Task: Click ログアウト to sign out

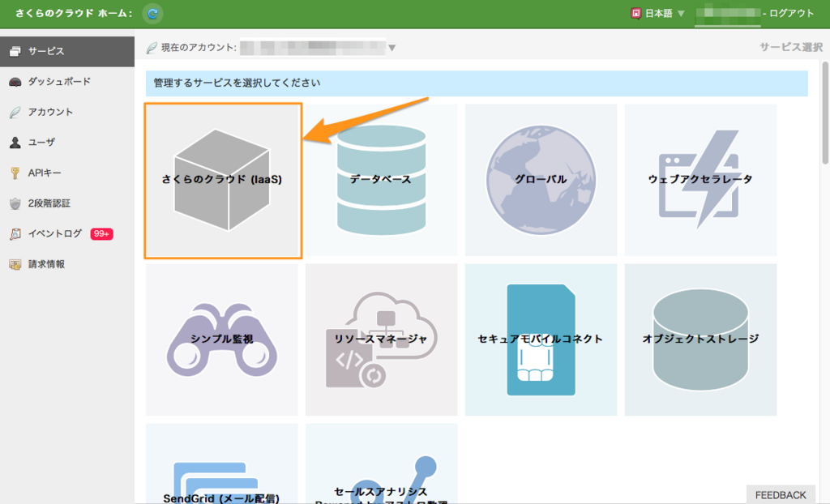Action: point(791,13)
